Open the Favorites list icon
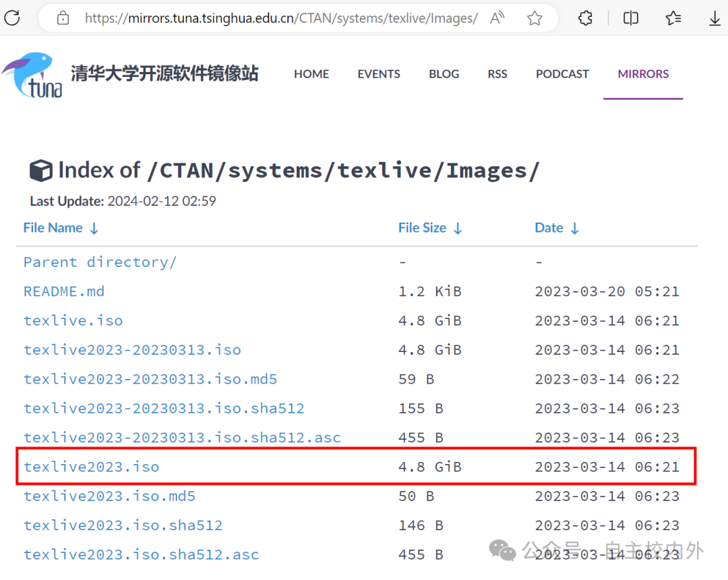This screenshot has width=728, height=580. pyautogui.click(x=673, y=18)
